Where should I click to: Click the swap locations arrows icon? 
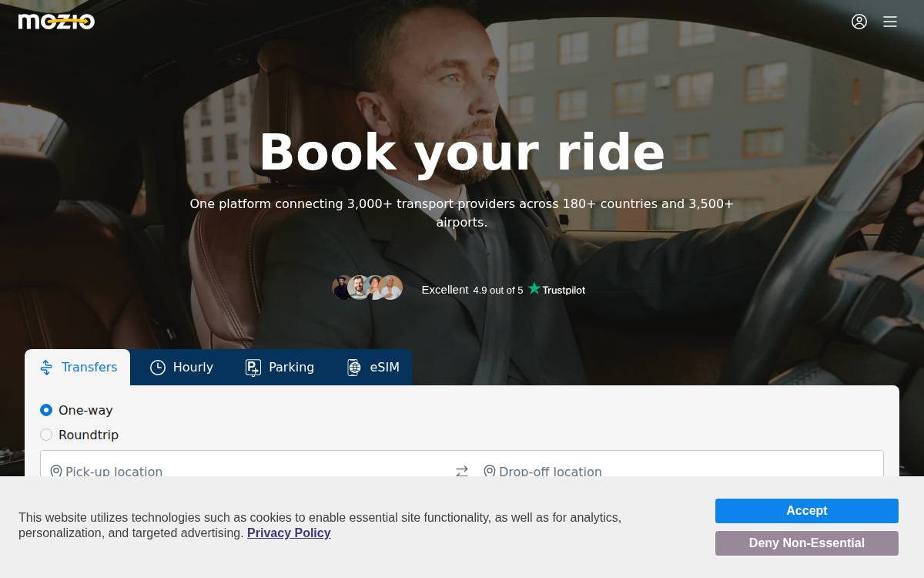point(462,471)
